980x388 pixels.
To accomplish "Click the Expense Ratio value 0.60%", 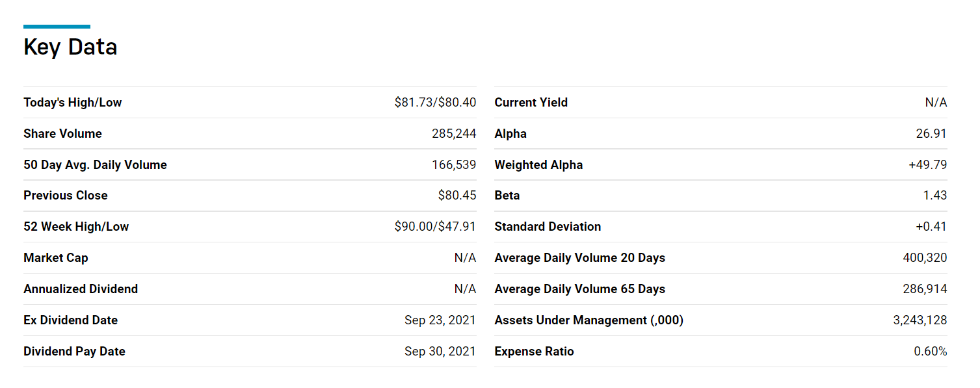I will [x=931, y=352].
